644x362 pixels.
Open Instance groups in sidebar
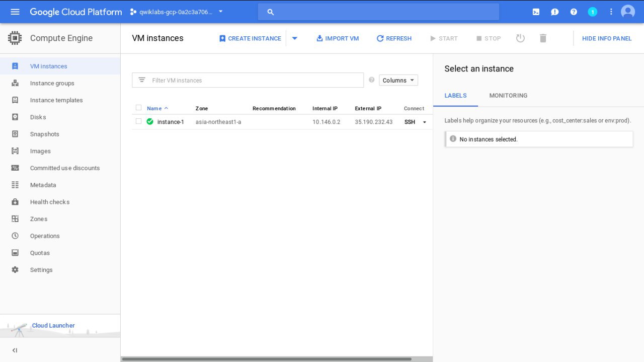click(52, 84)
